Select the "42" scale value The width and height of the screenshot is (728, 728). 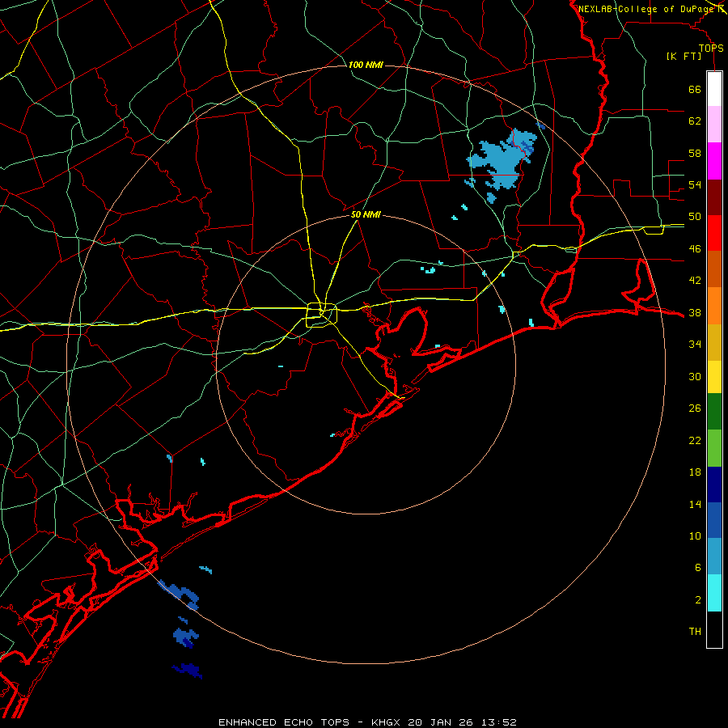(695, 281)
